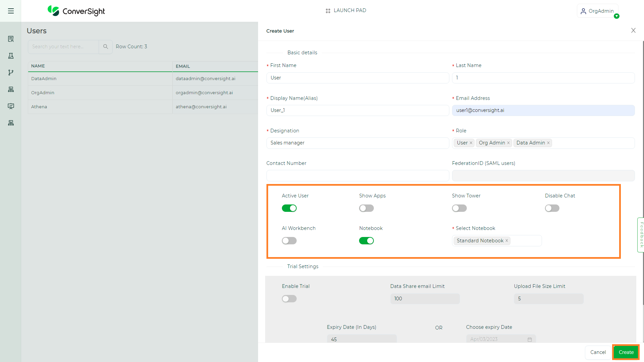The width and height of the screenshot is (644, 362).
Task: Click the presentation chart sidebar icon
Action: 11,106
